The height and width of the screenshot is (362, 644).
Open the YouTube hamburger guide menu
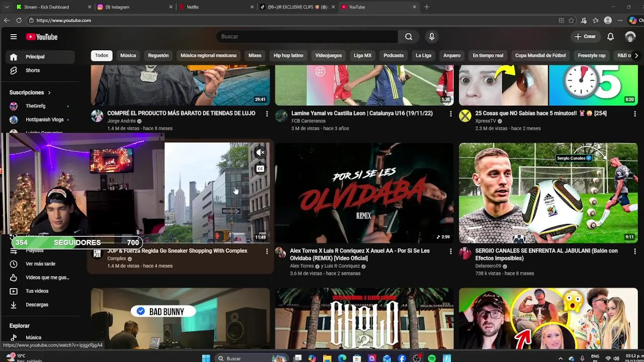click(x=14, y=37)
